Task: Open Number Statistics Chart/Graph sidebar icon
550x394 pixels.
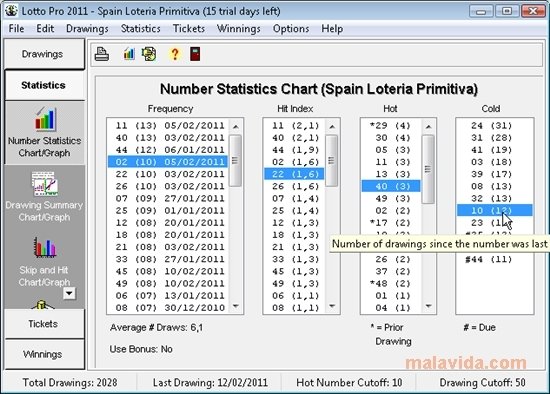Action: pos(45,133)
